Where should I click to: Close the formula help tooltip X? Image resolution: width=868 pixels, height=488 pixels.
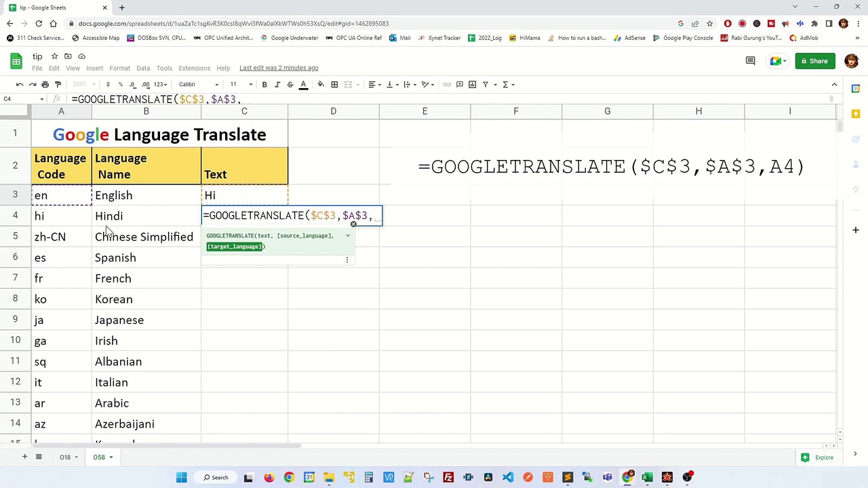353,224
